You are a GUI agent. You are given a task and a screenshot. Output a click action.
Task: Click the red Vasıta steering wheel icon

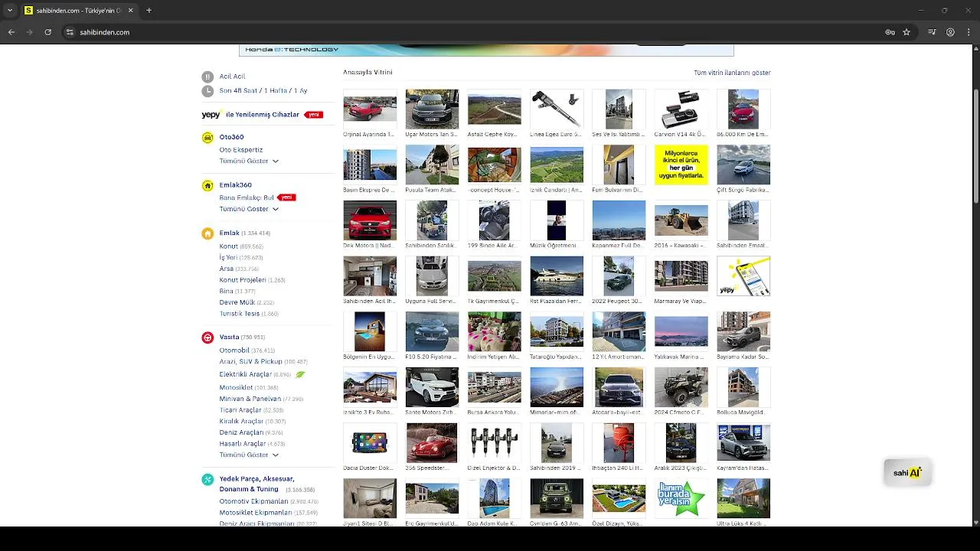pos(207,337)
